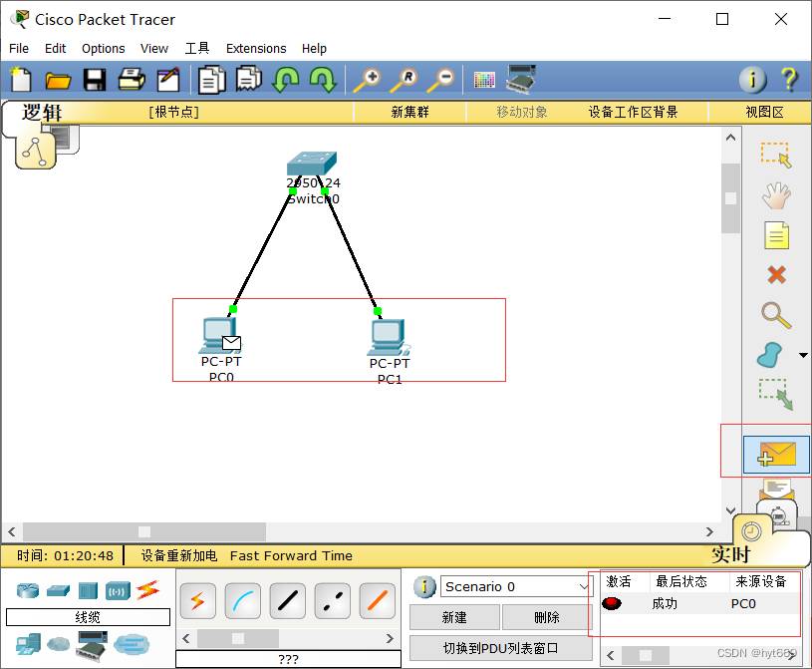This screenshot has width=812, height=669.
Task: Select the Draw Polygon shape tool
Action: click(x=770, y=355)
